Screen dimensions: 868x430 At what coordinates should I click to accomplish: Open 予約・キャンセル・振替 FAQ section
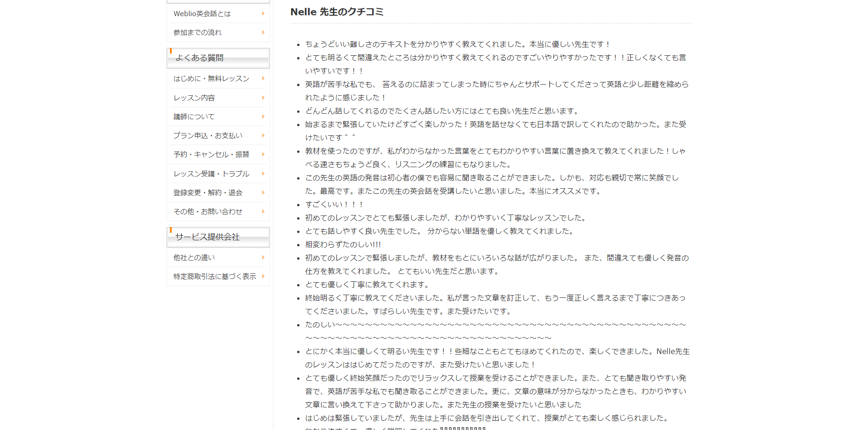pyautogui.click(x=211, y=155)
